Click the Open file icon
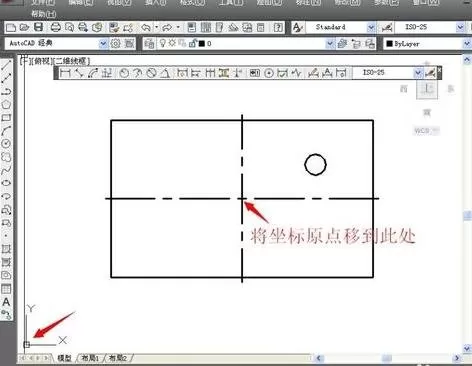This screenshot has width=472, height=366. [25, 27]
